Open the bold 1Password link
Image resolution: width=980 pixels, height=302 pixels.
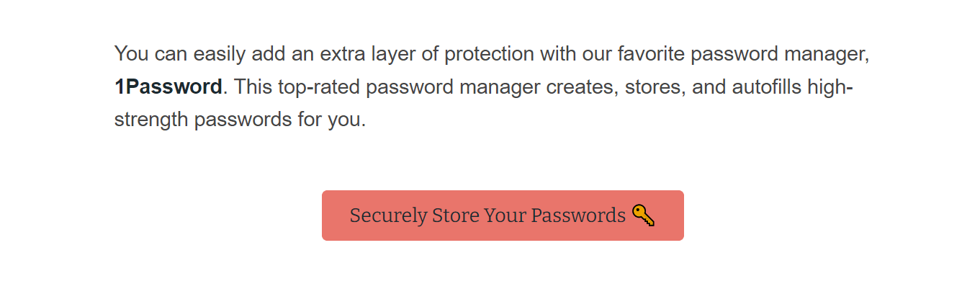pos(168,87)
